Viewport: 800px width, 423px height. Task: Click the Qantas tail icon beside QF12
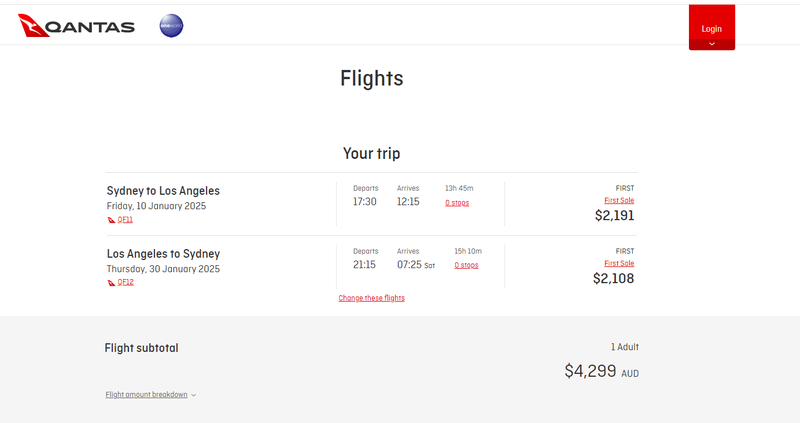111,282
